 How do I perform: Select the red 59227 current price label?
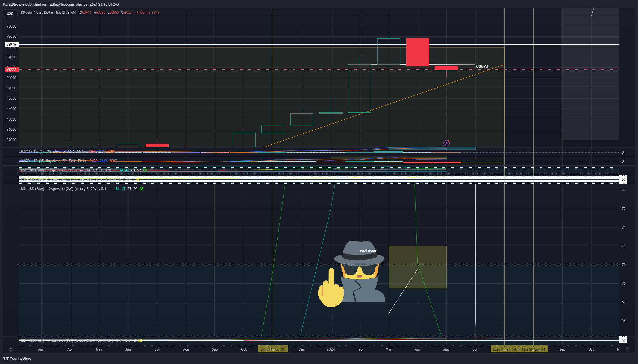pyautogui.click(x=11, y=69)
